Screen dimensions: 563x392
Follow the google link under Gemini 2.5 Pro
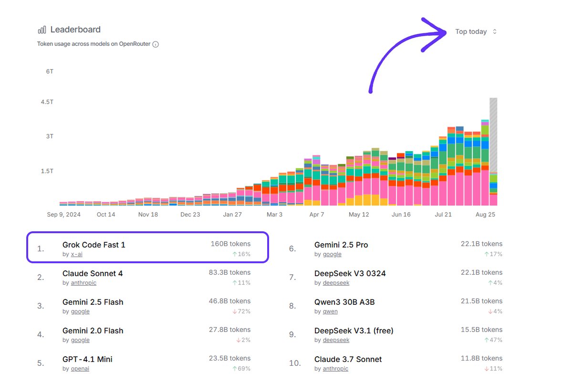(332, 254)
